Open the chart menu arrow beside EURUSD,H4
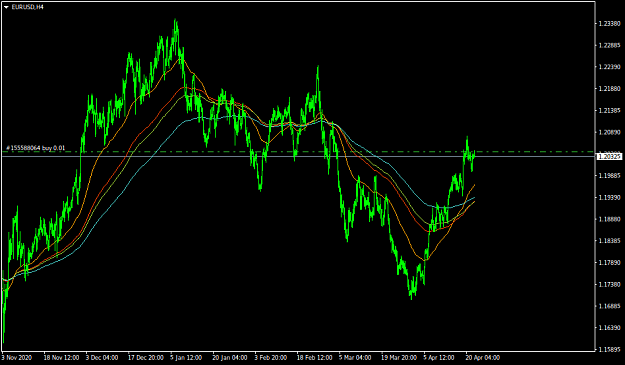 click(x=6, y=7)
